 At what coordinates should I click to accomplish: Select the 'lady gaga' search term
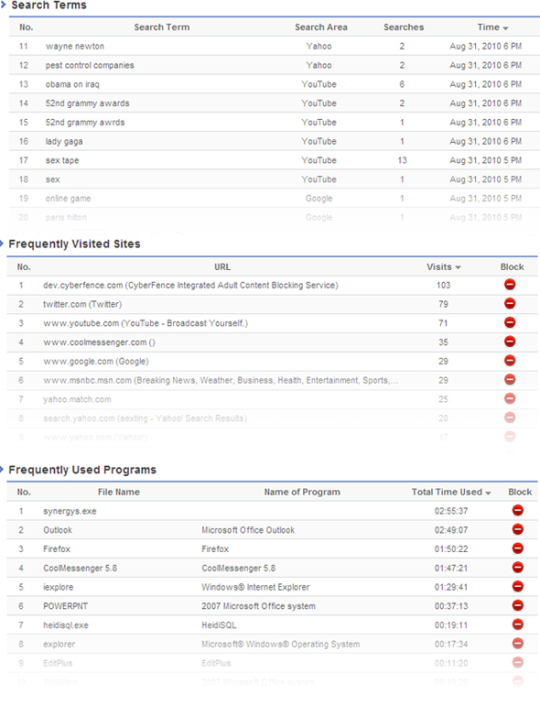pyautogui.click(x=64, y=141)
